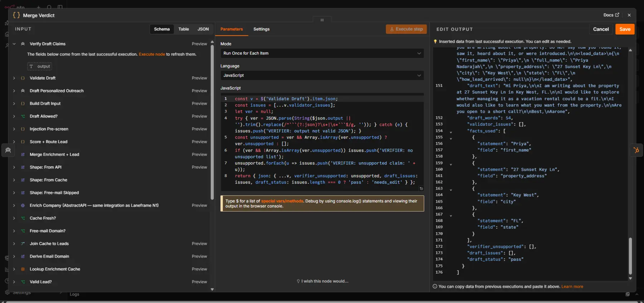Viewport: 644px width, 303px height.
Task: Open the Mode dropdown Run Once for Each Item
Action: [322, 53]
